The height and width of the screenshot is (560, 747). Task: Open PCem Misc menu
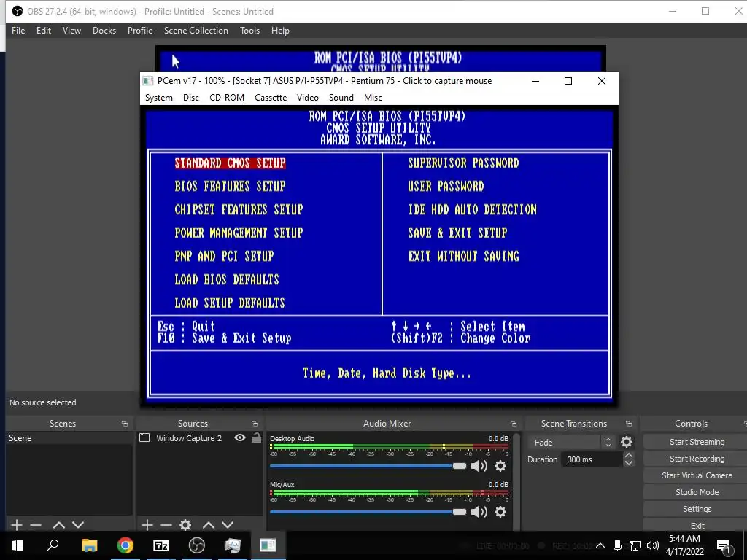pyautogui.click(x=373, y=98)
